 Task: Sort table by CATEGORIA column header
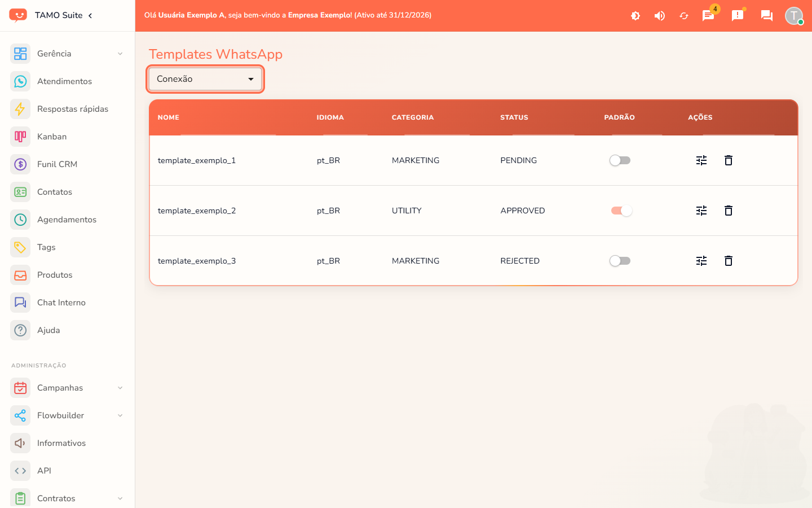click(413, 117)
